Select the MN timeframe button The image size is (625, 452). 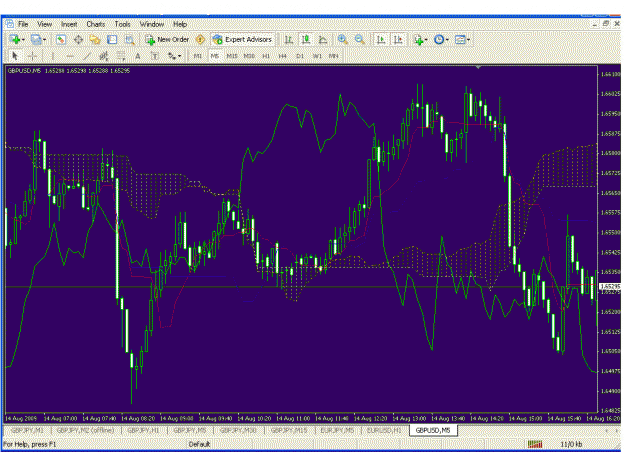[x=334, y=56]
